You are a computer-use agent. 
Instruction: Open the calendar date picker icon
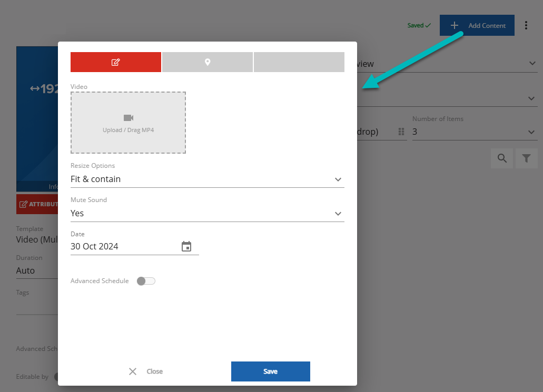pos(186,246)
